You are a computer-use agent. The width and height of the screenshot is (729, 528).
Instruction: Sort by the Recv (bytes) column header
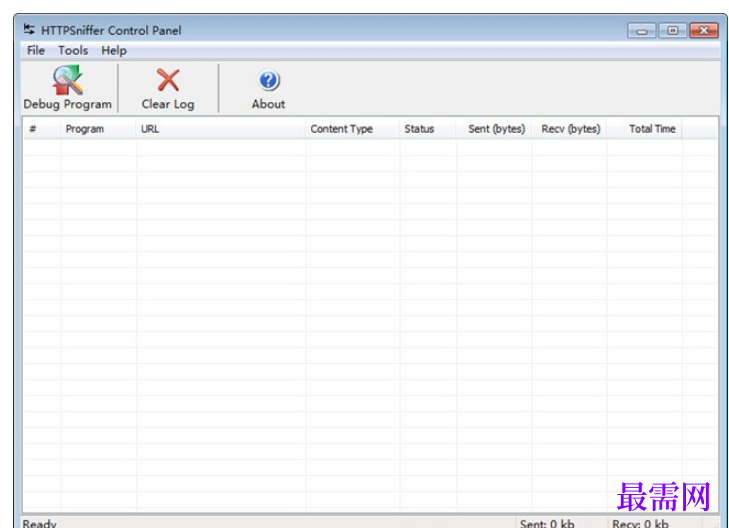click(x=569, y=129)
